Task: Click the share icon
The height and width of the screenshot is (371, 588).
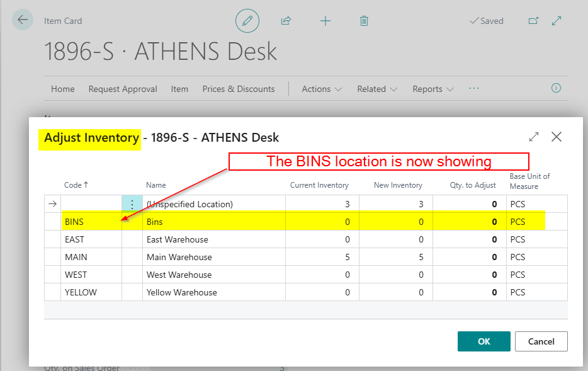Action: coord(286,21)
